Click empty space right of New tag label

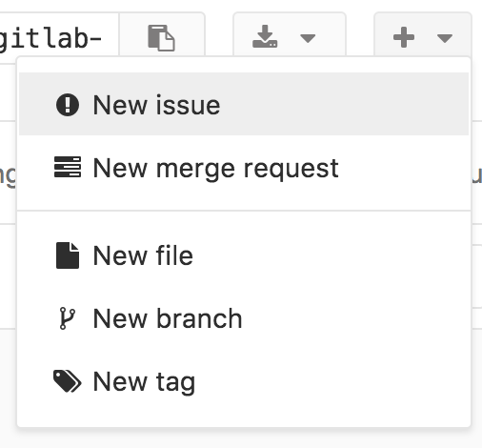click(331, 382)
